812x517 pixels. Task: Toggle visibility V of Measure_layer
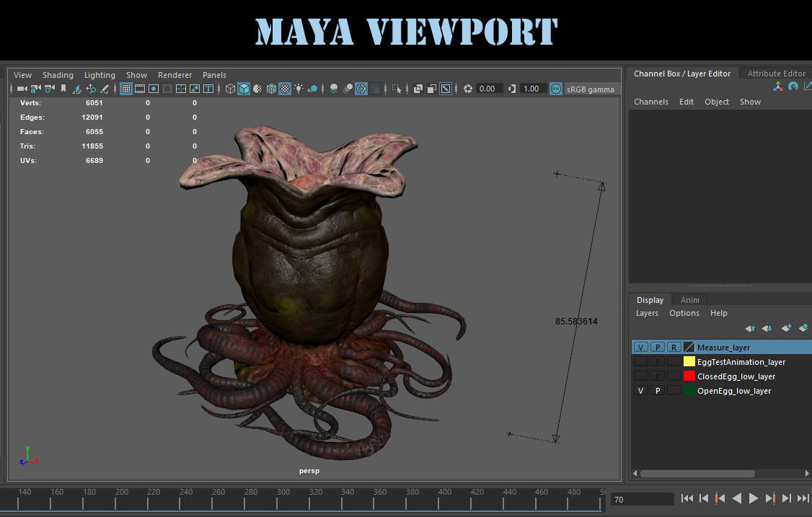pos(640,347)
